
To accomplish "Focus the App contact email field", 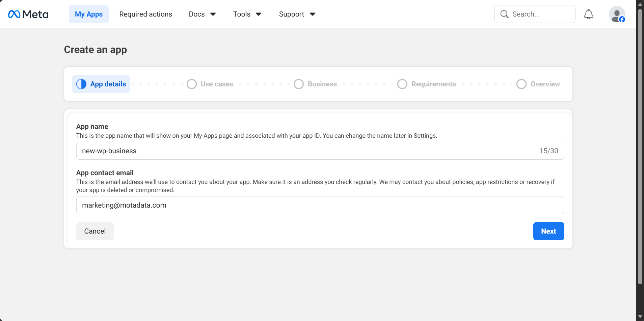I will click(x=320, y=205).
